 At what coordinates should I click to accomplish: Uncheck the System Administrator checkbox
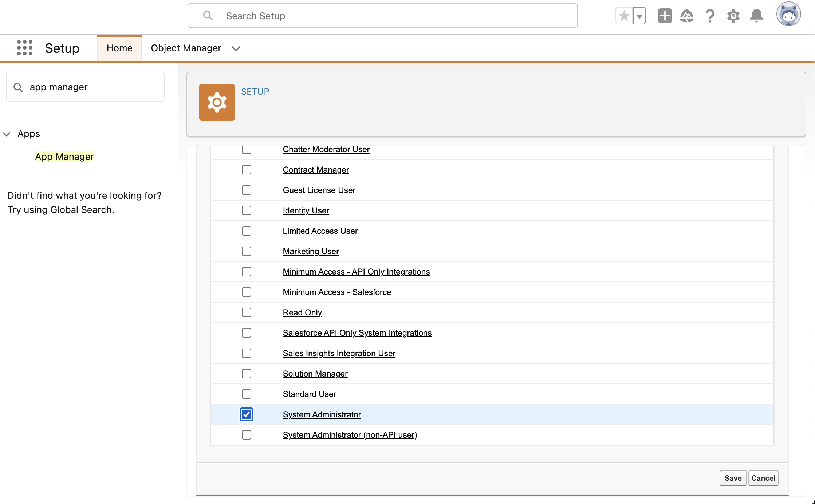click(247, 414)
